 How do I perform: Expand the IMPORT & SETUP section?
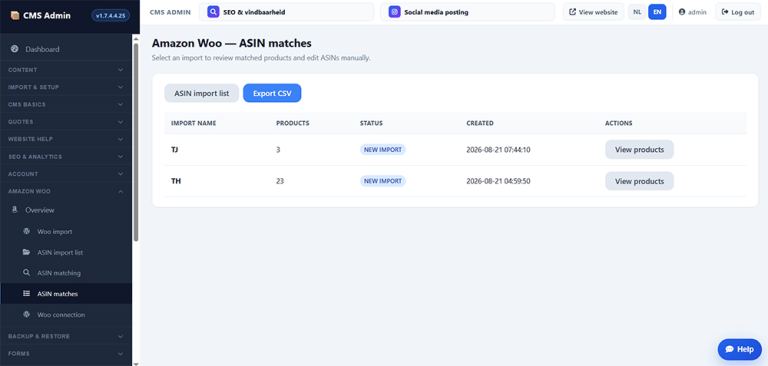(x=66, y=87)
